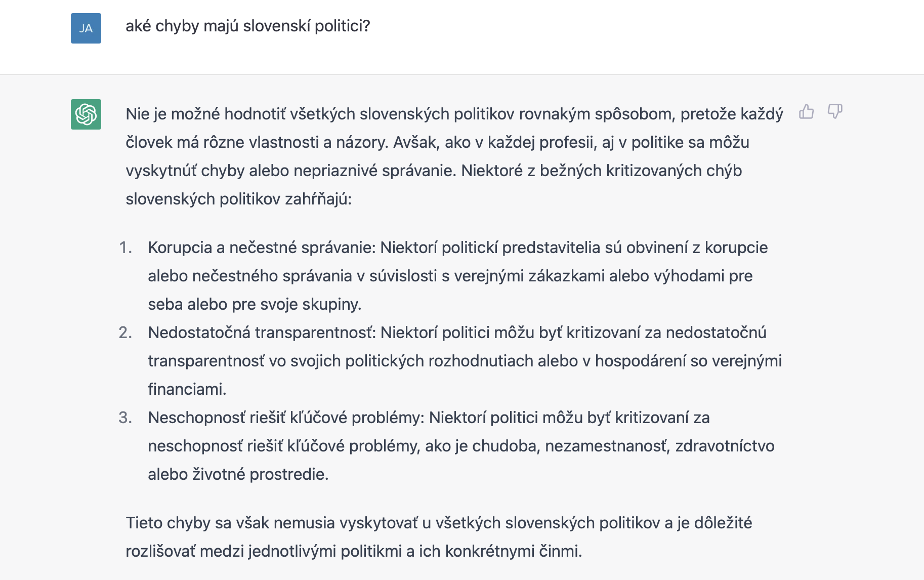
Task: Click the heading "Neschopnosť riešiť kľúčové problémy"
Action: coord(286,418)
